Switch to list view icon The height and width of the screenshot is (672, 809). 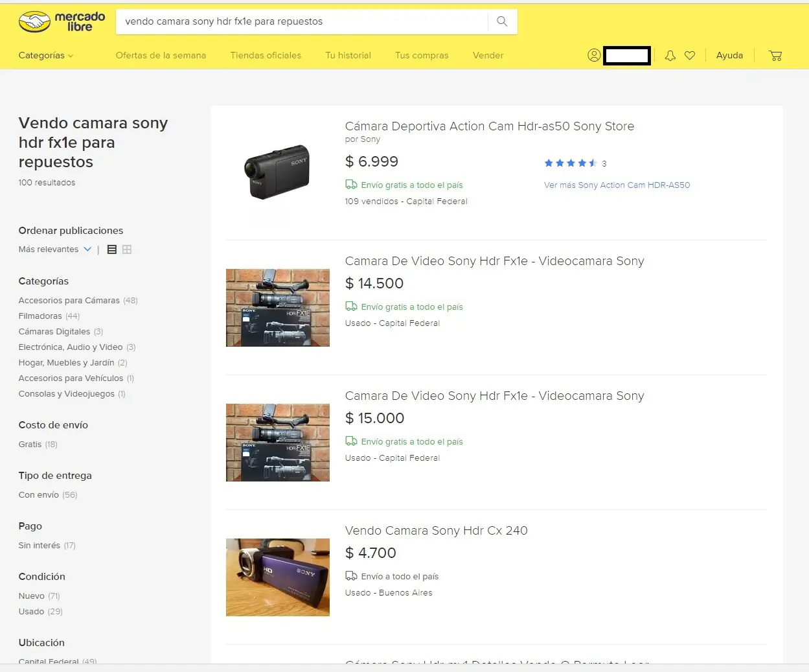pos(112,249)
